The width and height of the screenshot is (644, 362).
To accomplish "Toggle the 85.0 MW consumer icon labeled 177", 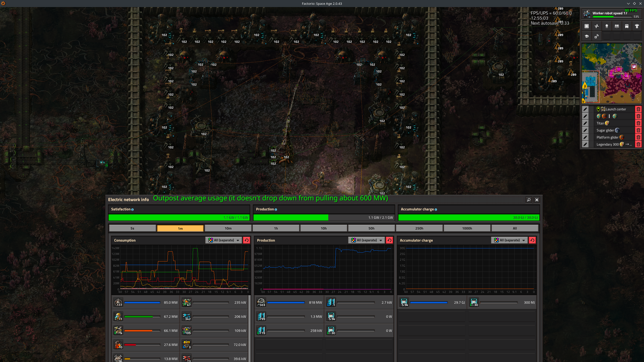I will pos(118,302).
